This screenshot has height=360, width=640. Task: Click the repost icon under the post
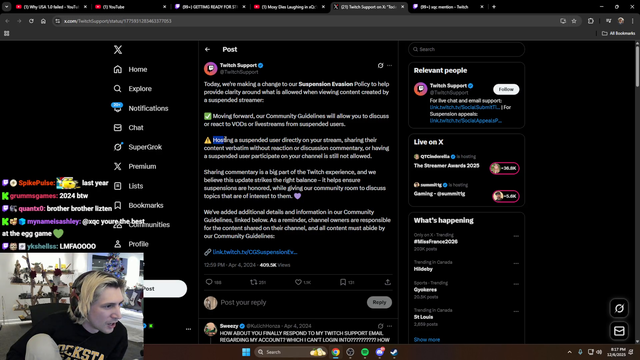click(253, 282)
